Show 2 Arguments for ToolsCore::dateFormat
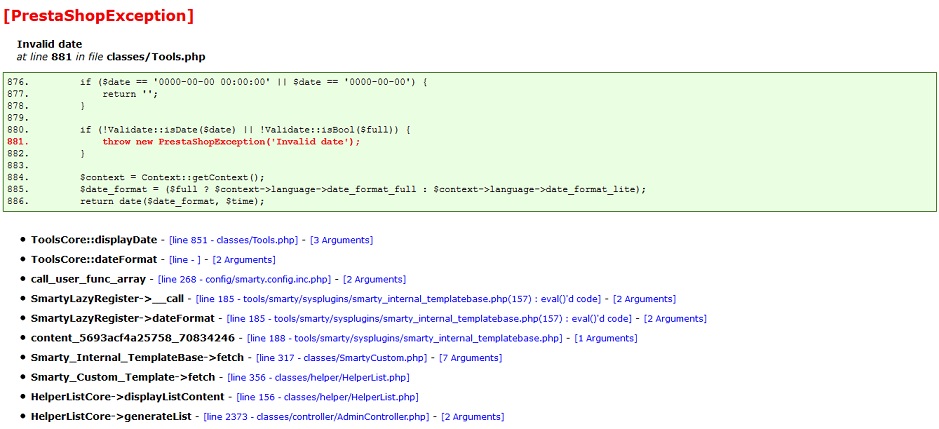The width and height of the screenshot is (939, 429). coord(244,260)
